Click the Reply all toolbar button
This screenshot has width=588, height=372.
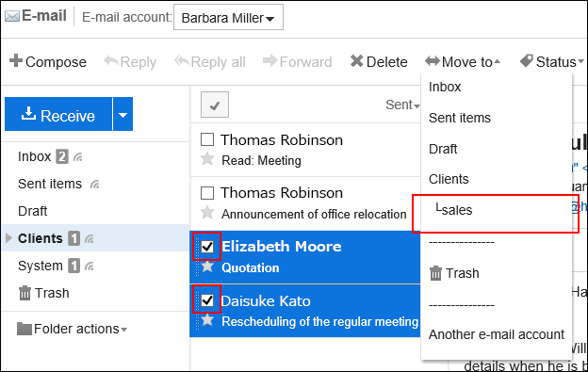coord(210,62)
